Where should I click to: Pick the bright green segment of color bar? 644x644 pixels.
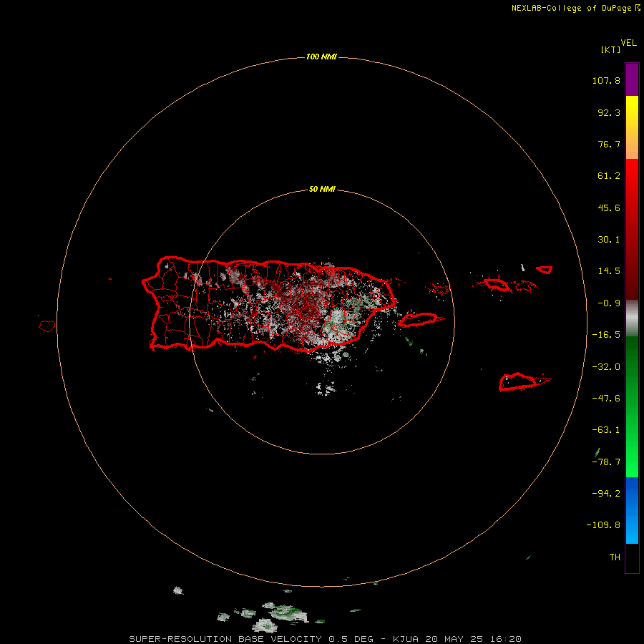(x=632, y=406)
